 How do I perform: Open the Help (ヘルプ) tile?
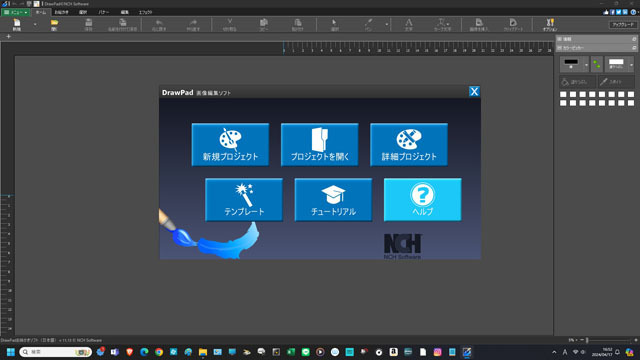pyautogui.click(x=422, y=200)
